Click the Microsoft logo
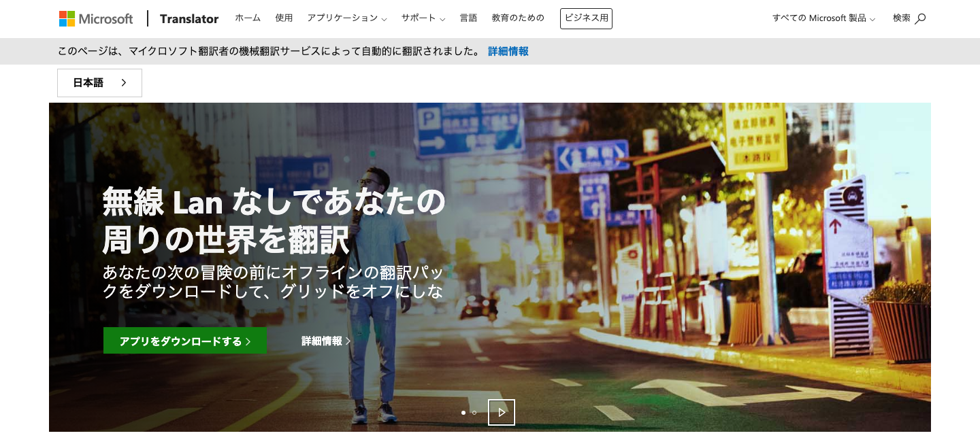 coord(96,19)
